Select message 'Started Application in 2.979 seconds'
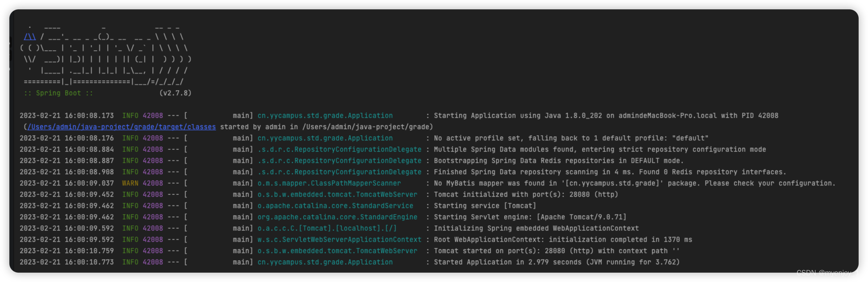Viewport: 868px width, 282px height. coord(508,262)
